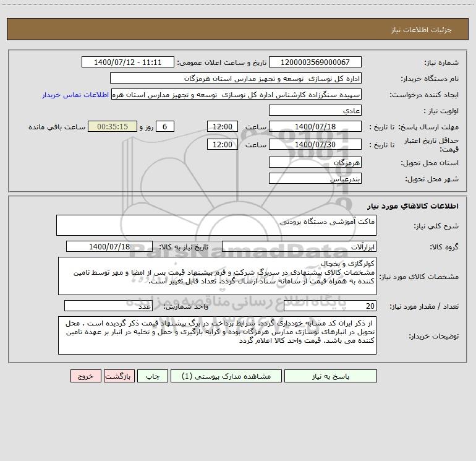Click the تعداد / مقدار مورد نیاز label
The image size is (476, 461).
(x=424, y=306)
